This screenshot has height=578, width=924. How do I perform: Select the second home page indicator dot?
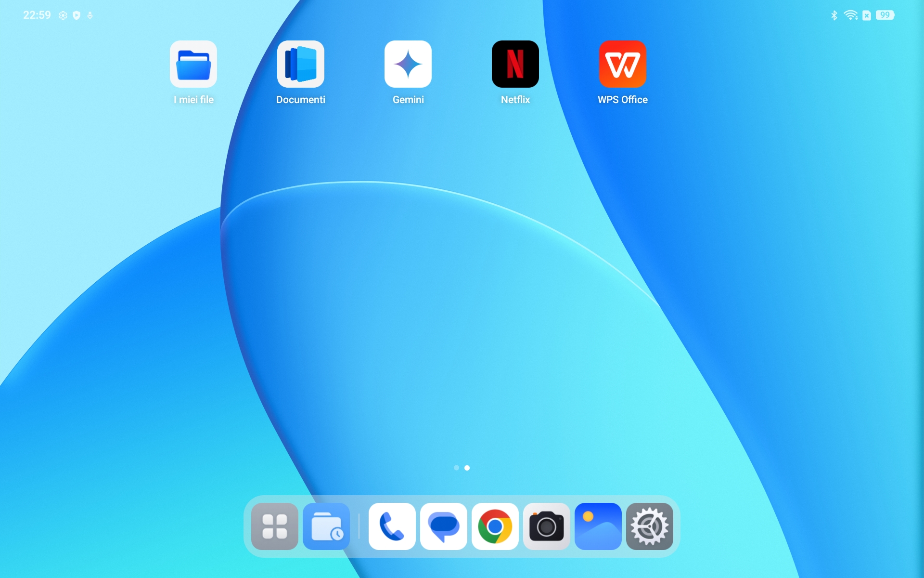tap(467, 468)
